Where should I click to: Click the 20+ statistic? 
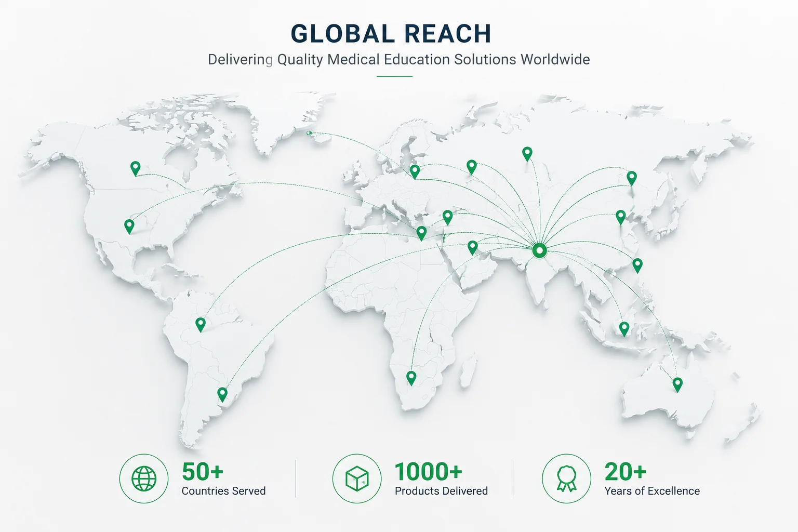click(626, 472)
